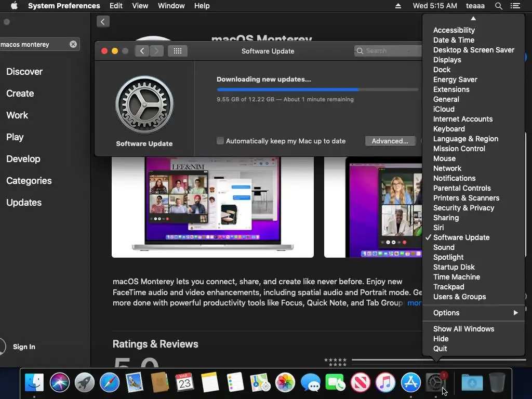Open Safari compass icon in Dock
532x399 pixels.
pos(110,382)
